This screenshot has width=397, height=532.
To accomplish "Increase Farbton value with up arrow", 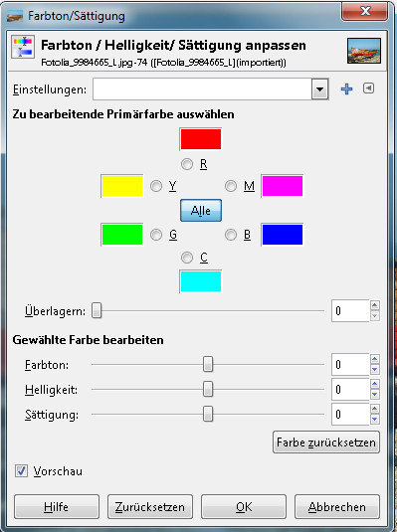I will (x=374, y=359).
